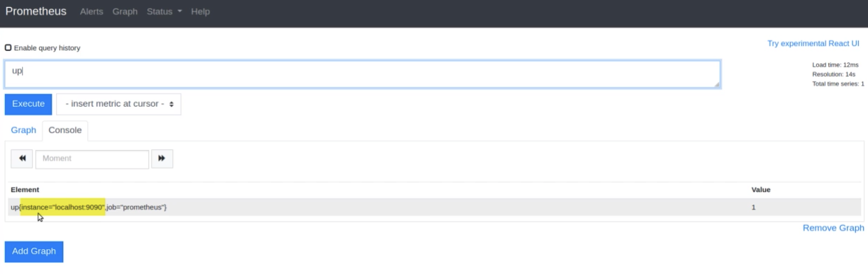868x274 pixels.
Task: Open the Alerts page
Action: click(x=91, y=12)
